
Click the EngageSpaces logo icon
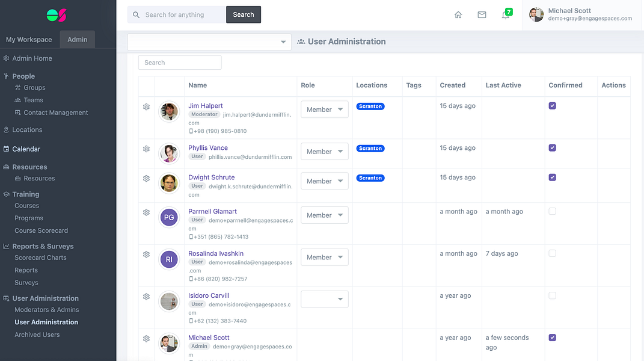[57, 15]
